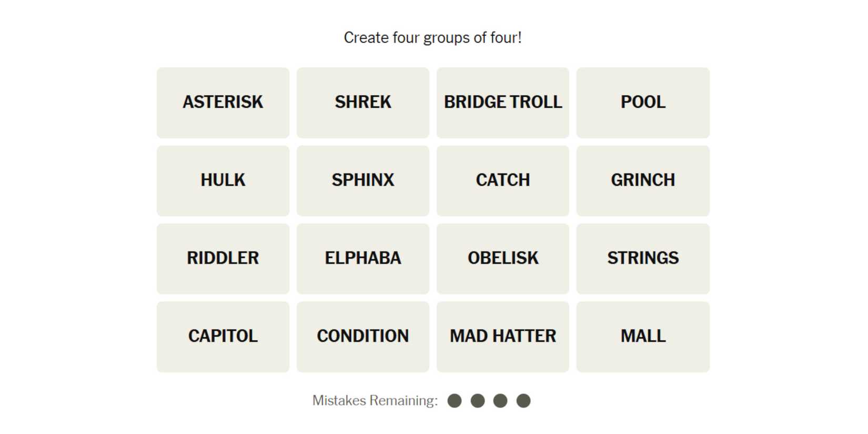Choose the BRIDGE TROLL tile
868x434 pixels.
502,103
